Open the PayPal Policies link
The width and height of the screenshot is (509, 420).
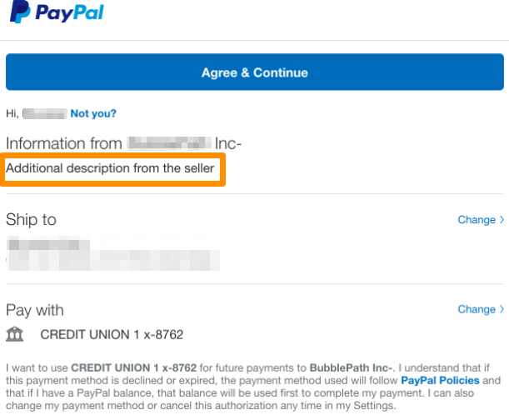(441, 380)
